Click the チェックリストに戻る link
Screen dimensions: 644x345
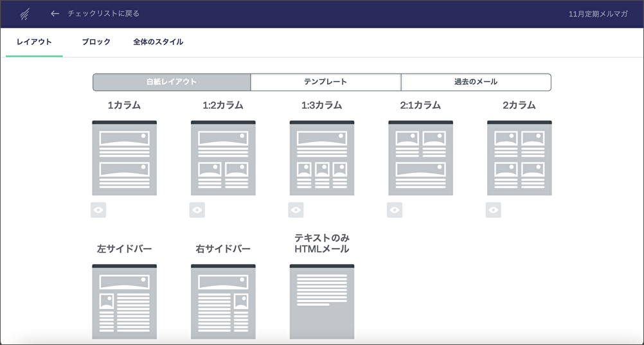(103, 13)
